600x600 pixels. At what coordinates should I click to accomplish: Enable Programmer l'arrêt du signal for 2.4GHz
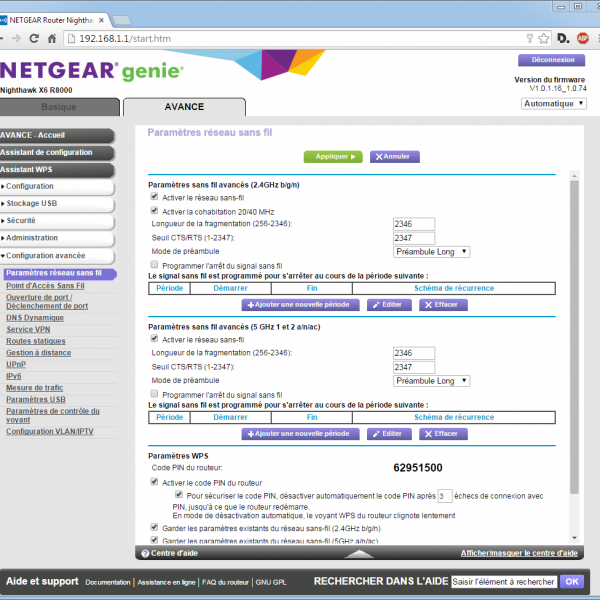tap(154, 265)
